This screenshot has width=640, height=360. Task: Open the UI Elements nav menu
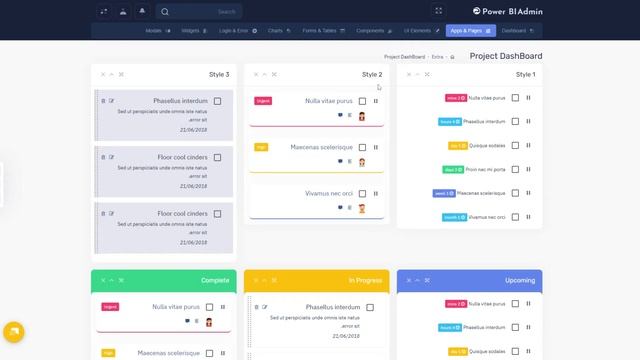421,31
